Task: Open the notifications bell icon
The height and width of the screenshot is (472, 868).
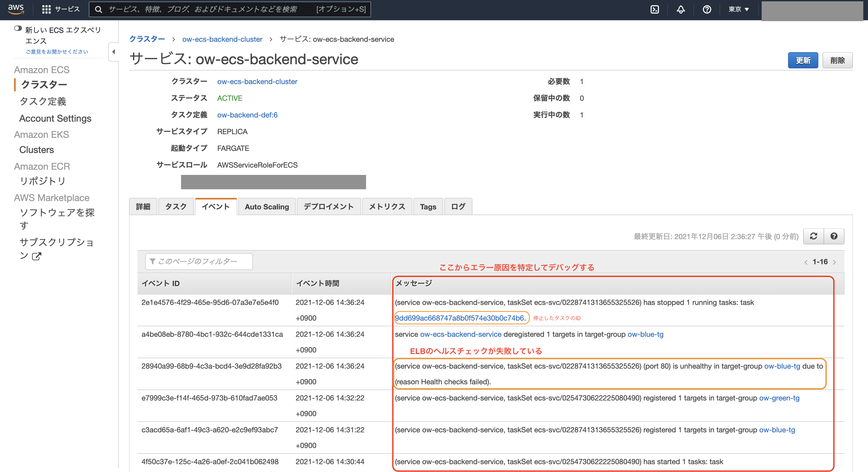Action: pos(681,9)
